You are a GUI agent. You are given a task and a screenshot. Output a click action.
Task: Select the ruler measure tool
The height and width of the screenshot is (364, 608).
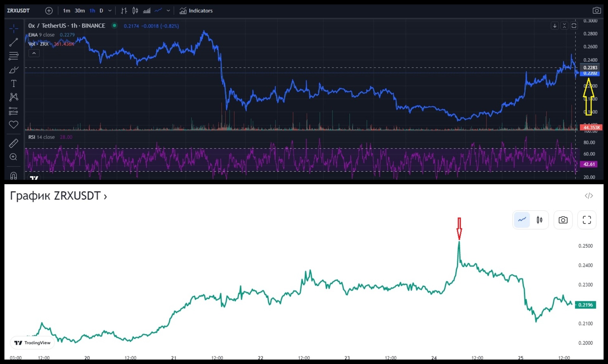14,143
